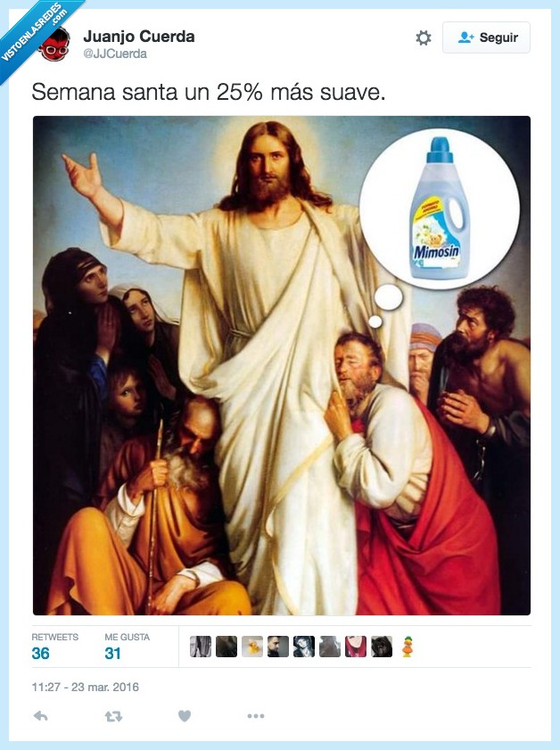Click the last orange figure avatar
Screen dimensions: 560x750
(x=408, y=647)
